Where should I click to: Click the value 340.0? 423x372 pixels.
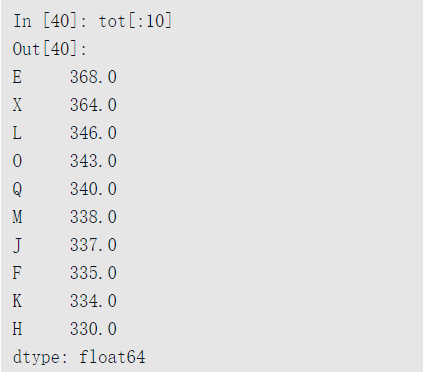click(93, 189)
